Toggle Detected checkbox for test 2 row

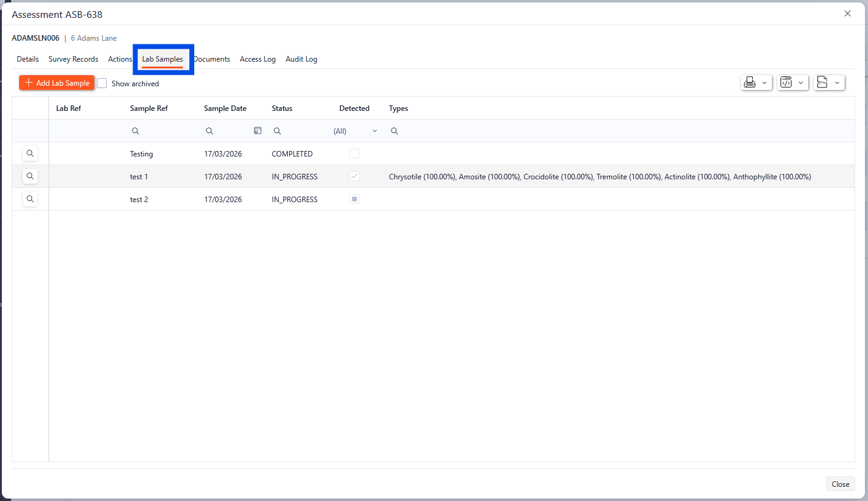tap(354, 199)
